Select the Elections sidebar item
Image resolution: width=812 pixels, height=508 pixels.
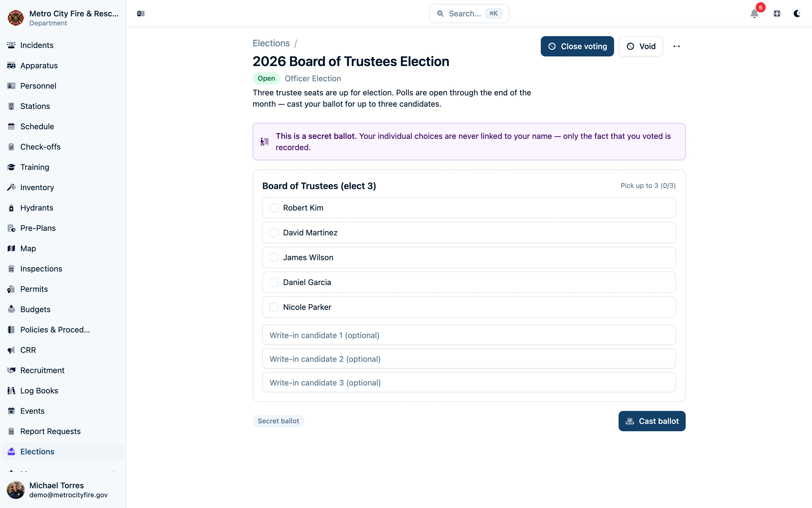click(63, 452)
